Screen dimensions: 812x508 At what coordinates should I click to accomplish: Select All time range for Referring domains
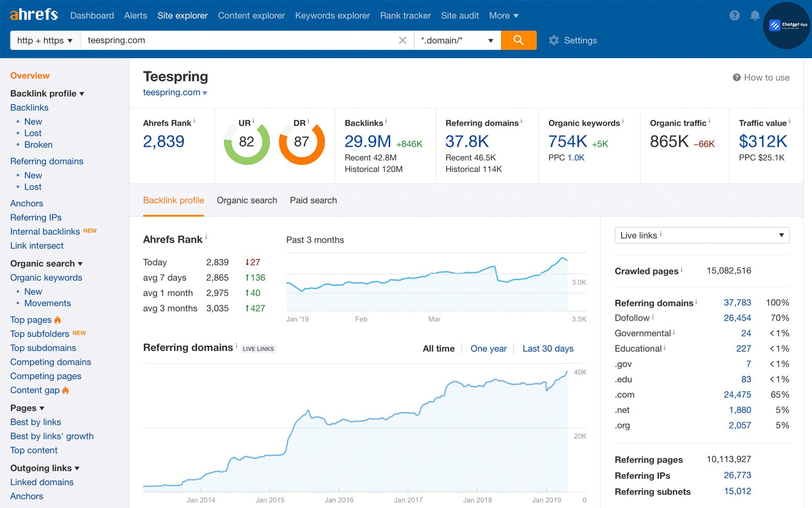pos(439,349)
